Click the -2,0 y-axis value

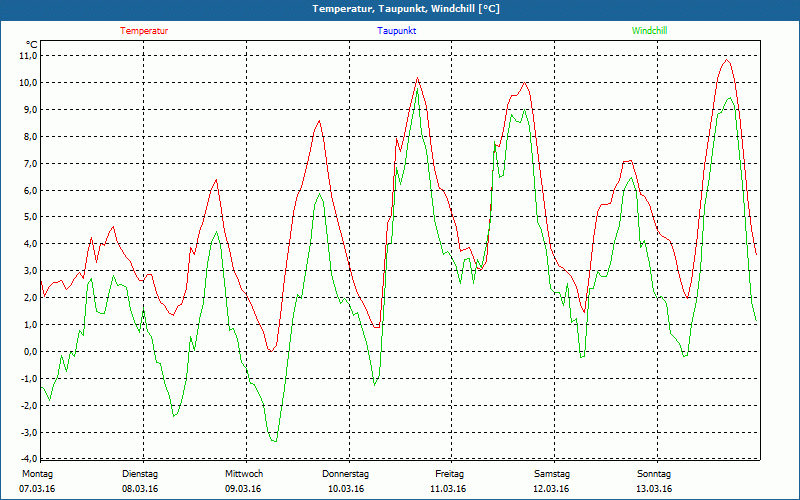tap(29, 406)
